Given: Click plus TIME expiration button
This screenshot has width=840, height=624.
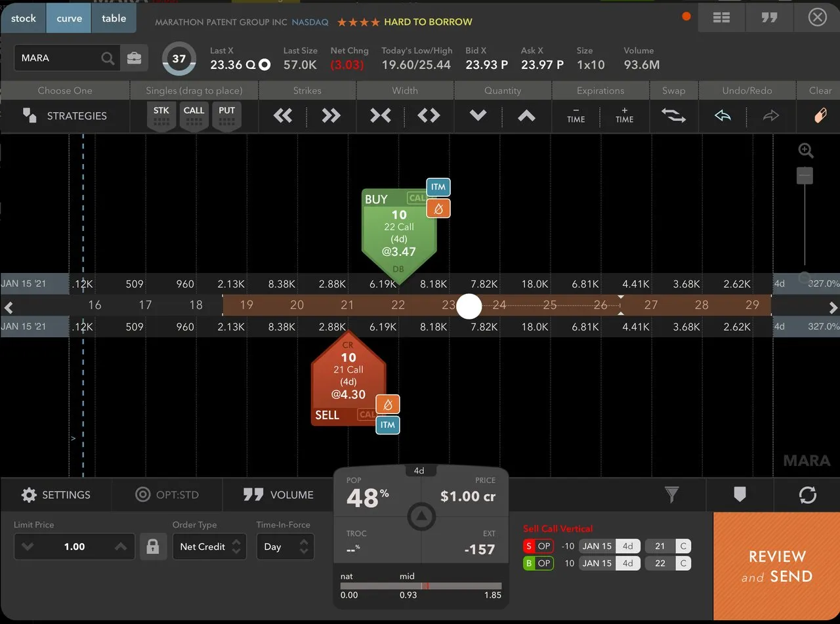Looking at the screenshot, I should point(625,115).
